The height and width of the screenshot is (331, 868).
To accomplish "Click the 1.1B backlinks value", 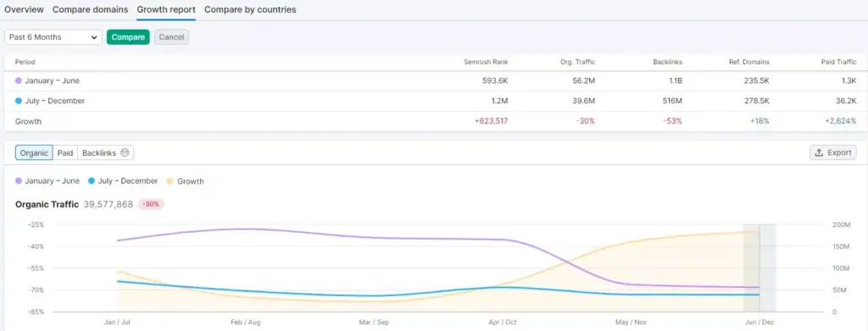I will tap(676, 80).
